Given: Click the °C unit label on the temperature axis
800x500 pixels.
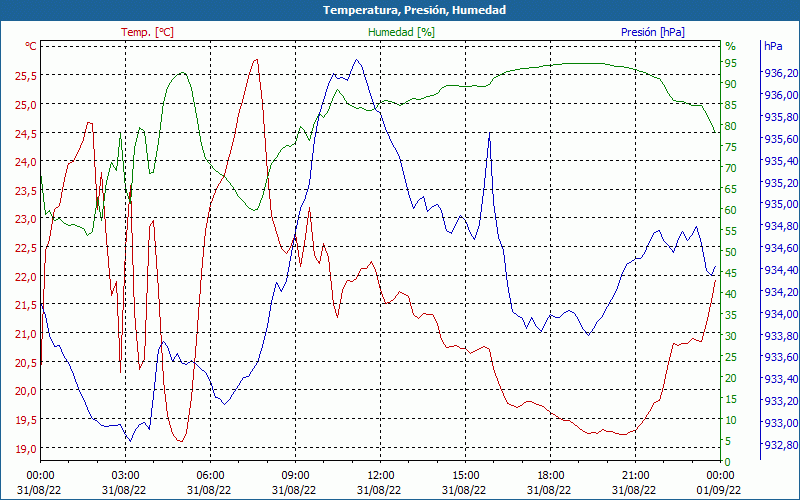Looking at the screenshot, I should (x=31, y=46).
